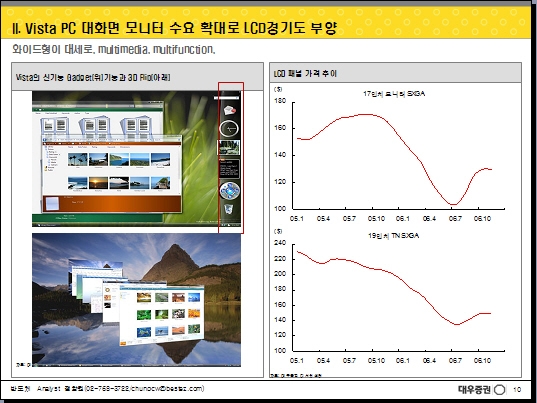Click '120' on the 17-inch chart axis
The image size is (537, 403).
280,182
